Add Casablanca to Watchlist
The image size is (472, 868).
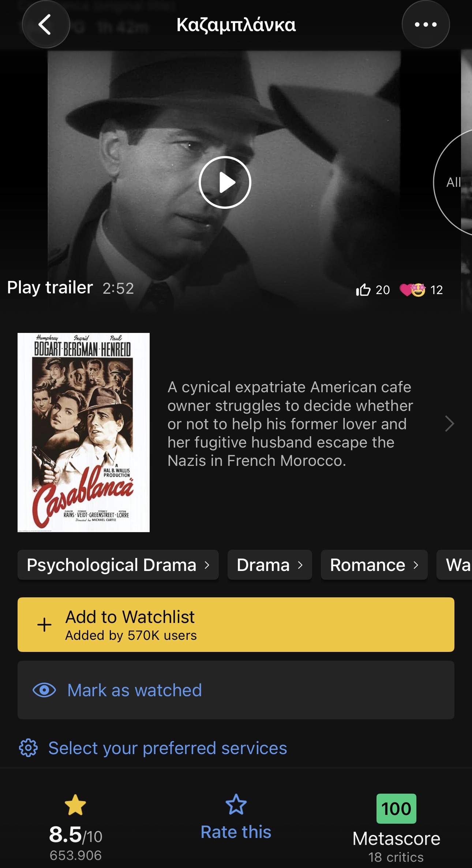click(236, 624)
